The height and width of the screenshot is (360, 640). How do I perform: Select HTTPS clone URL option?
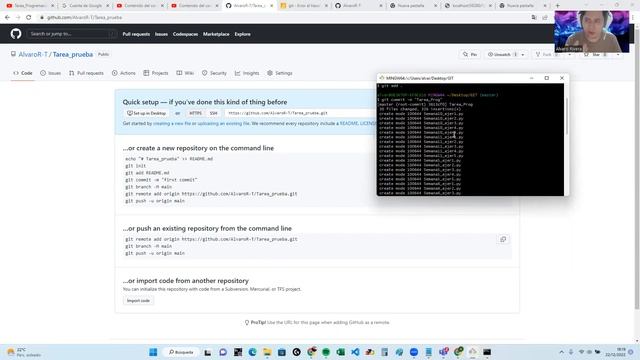click(x=196, y=113)
